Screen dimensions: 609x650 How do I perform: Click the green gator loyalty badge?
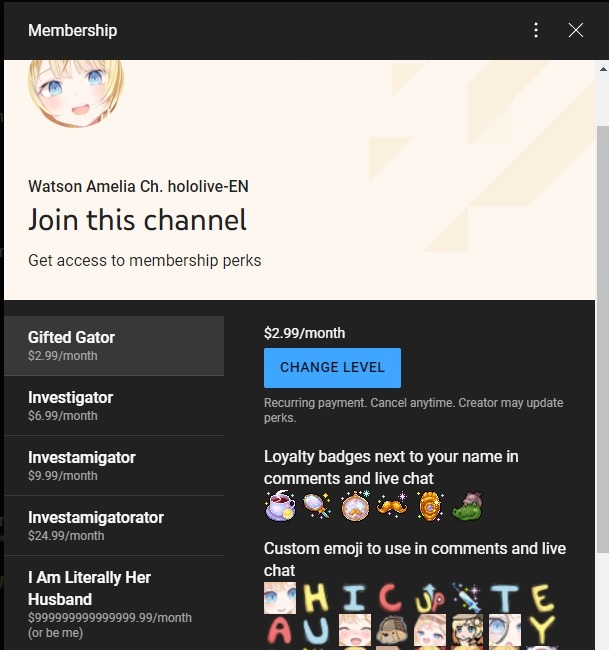[x=467, y=506]
